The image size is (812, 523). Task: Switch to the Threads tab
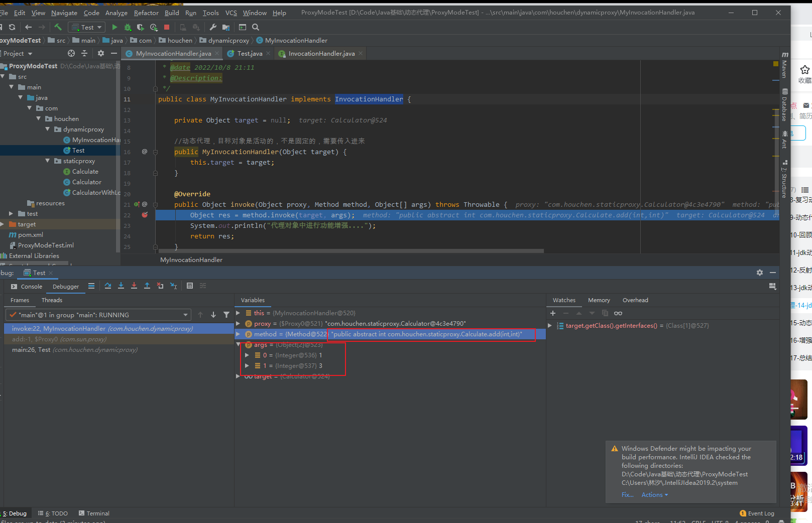[52, 300]
